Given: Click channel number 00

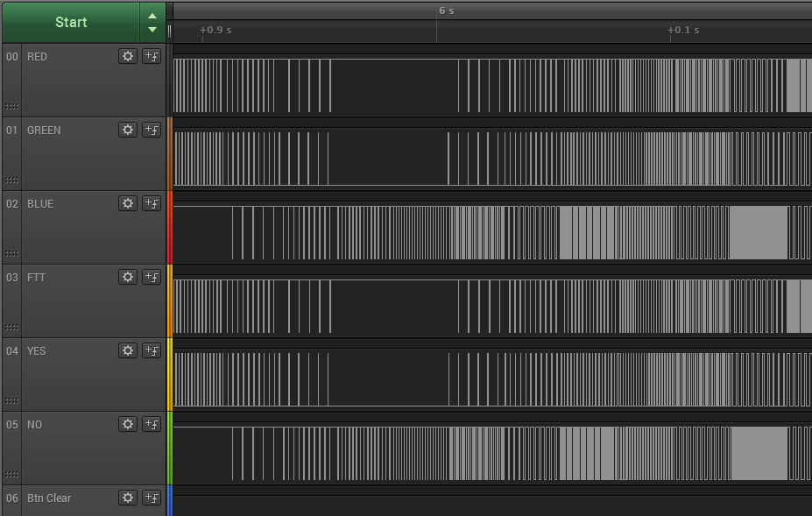Looking at the screenshot, I should point(12,56).
